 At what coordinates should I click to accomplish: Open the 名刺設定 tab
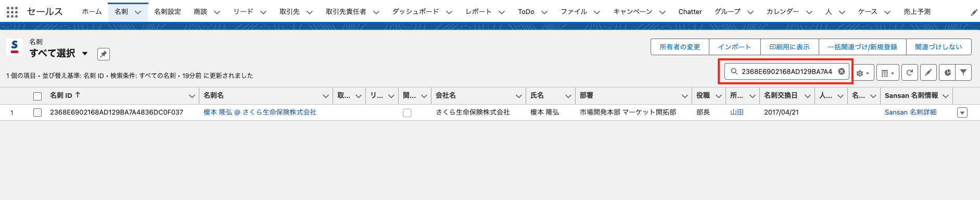(x=168, y=11)
